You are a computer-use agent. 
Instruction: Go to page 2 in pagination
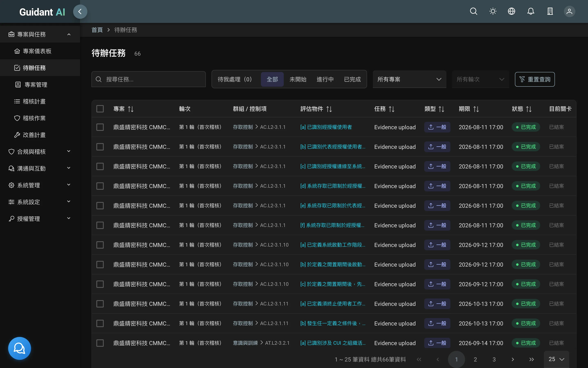475,359
